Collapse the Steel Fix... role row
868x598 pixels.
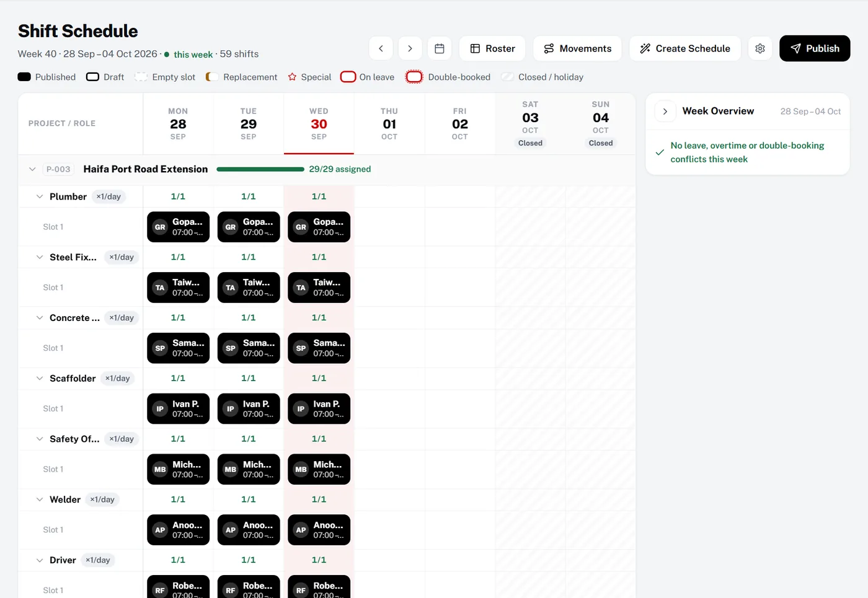pos(40,257)
